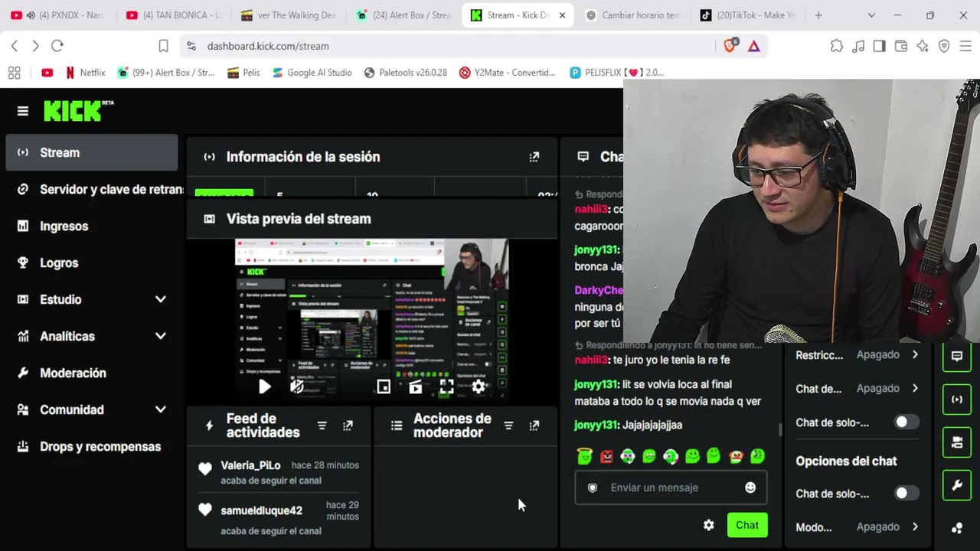The width and height of the screenshot is (980, 551).
Task: Select Stream in the sidebar
Action: (x=92, y=152)
